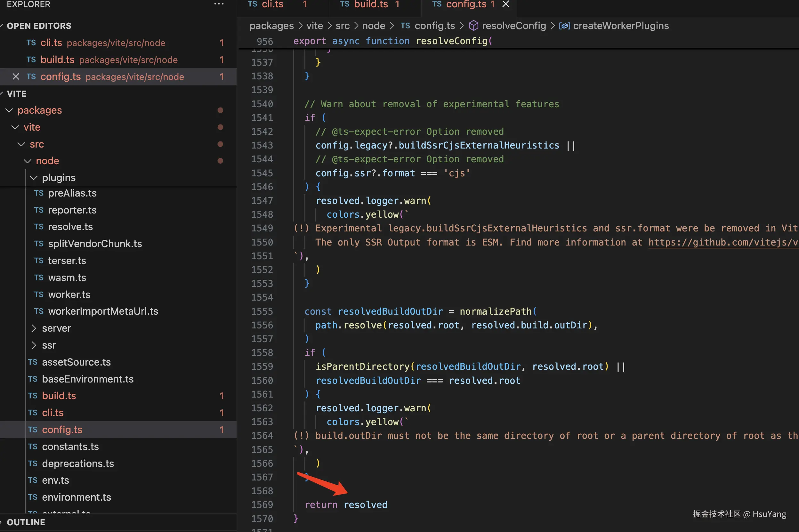Click the TS file icon in the config.ts breadcrumb
Screen dimensions: 799x532
405,26
